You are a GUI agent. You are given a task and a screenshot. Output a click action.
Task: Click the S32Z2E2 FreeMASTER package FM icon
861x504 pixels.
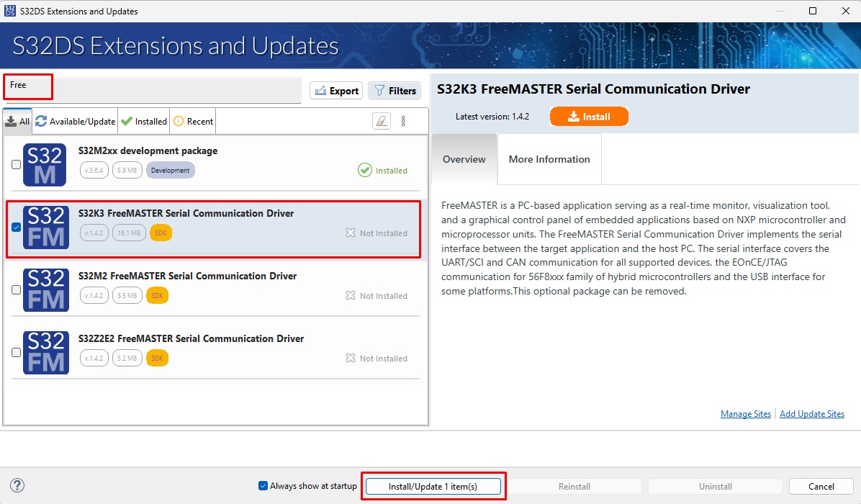click(46, 353)
